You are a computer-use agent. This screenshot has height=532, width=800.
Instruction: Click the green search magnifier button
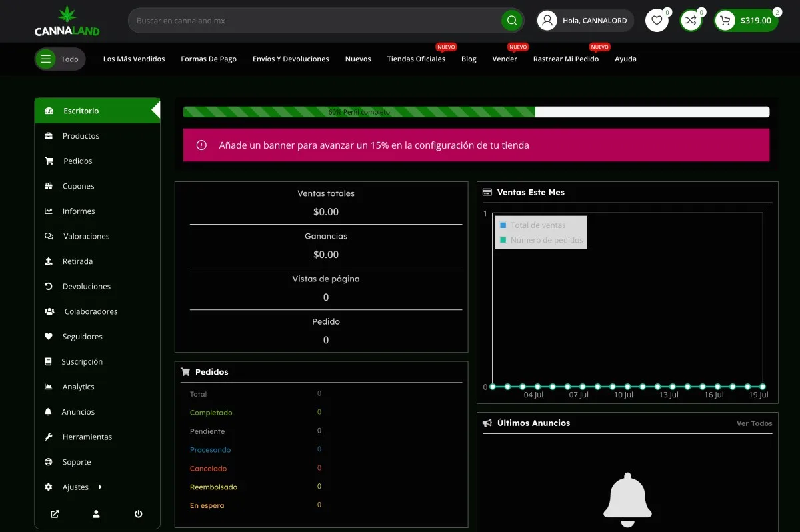pos(511,21)
